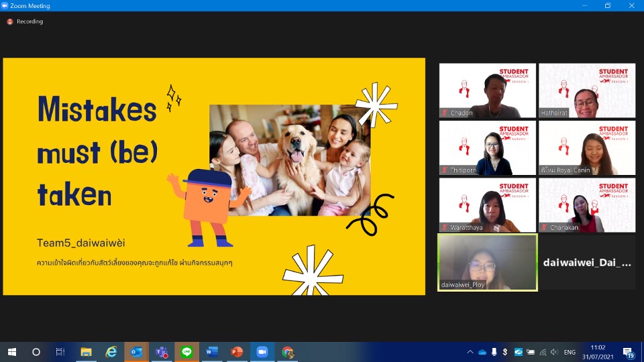The image size is (644, 362).
Task: Open Outlook from the taskbar
Action: [x=136, y=352]
